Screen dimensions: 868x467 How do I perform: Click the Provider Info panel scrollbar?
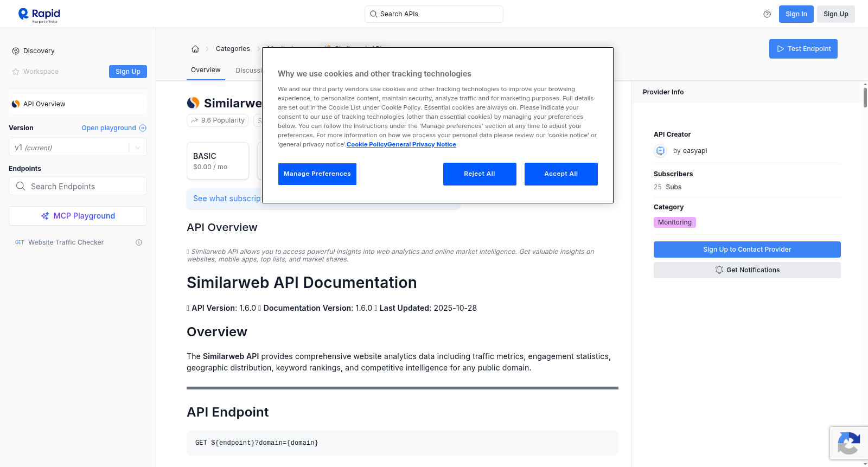click(x=865, y=97)
